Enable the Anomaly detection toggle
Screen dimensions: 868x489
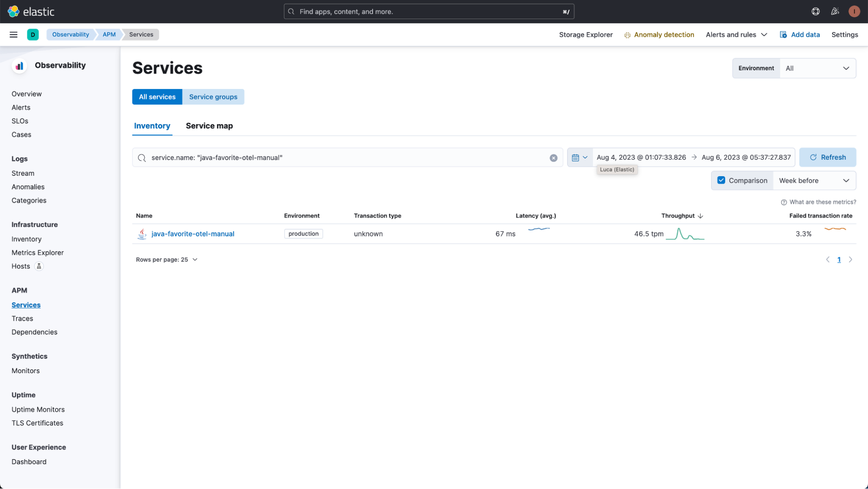click(x=659, y=34)
